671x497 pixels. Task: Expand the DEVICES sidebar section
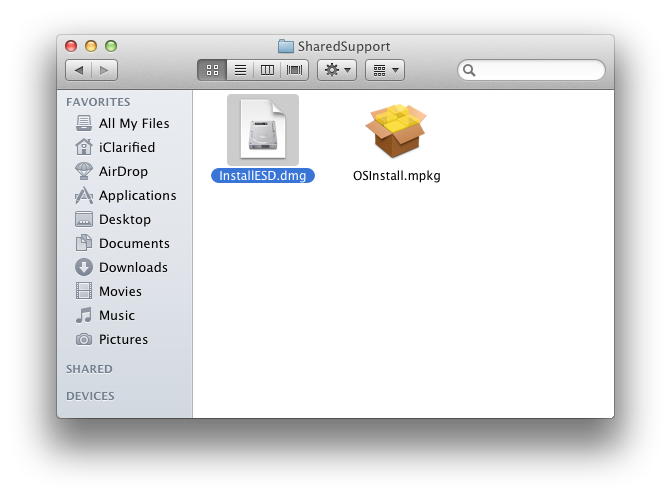pyautogui.click(x=90, y=396)
